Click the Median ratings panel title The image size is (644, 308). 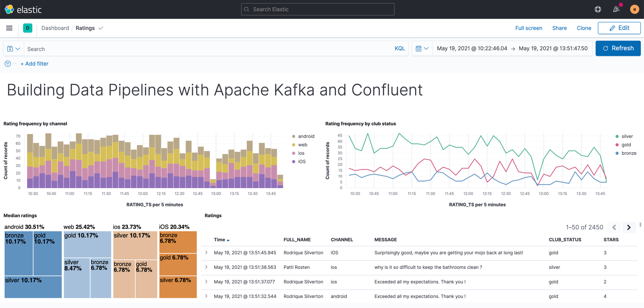(x=20, y=216)
